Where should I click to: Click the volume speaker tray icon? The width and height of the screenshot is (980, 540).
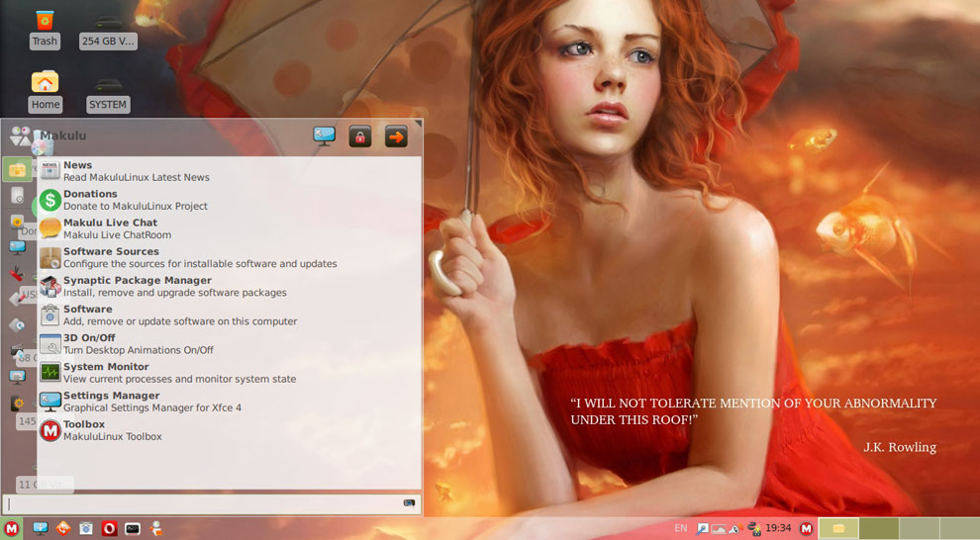735,529
